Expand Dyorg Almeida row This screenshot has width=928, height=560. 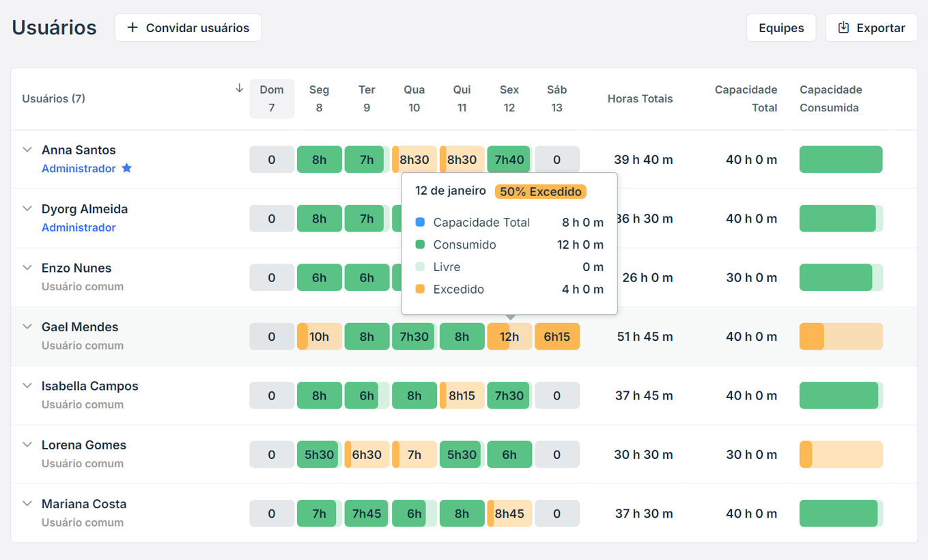click(27, 208)
